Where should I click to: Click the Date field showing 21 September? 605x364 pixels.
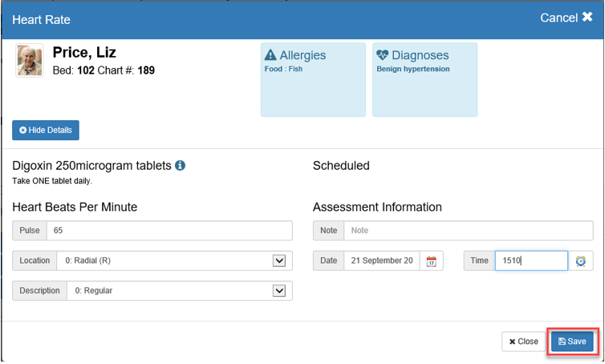click(x=380, y=261)
